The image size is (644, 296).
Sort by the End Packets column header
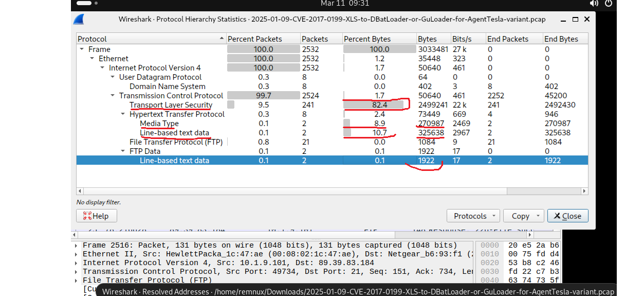point(514,39)
